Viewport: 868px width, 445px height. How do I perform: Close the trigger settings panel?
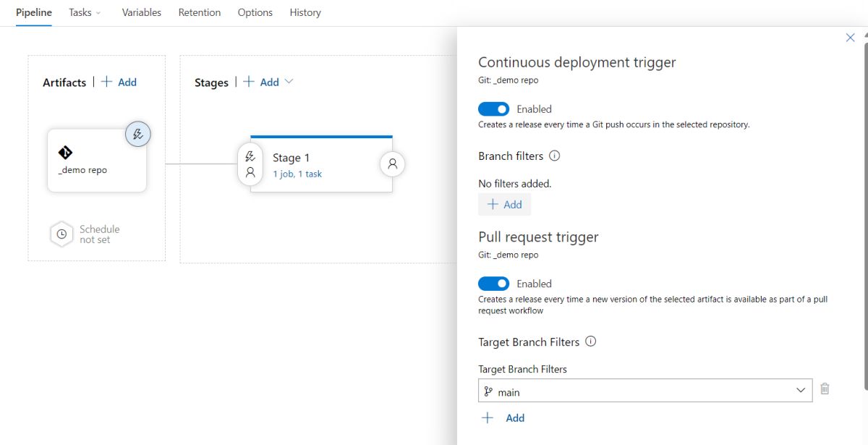(851, 38)
